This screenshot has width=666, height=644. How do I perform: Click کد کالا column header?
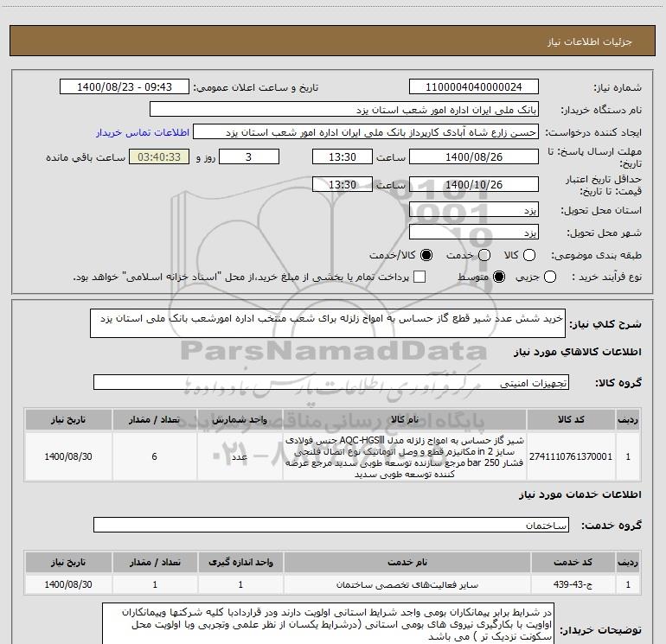(571, 419)
